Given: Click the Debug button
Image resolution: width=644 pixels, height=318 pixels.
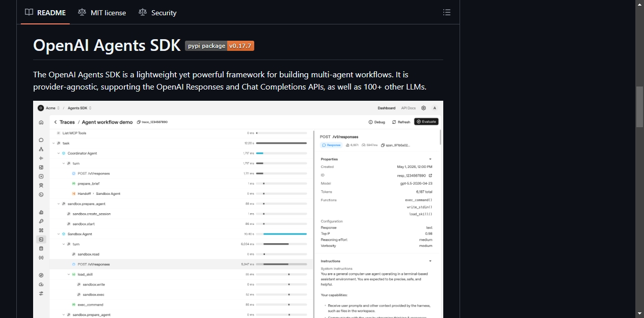Looking at the screenshot, I should pos(377,122).
